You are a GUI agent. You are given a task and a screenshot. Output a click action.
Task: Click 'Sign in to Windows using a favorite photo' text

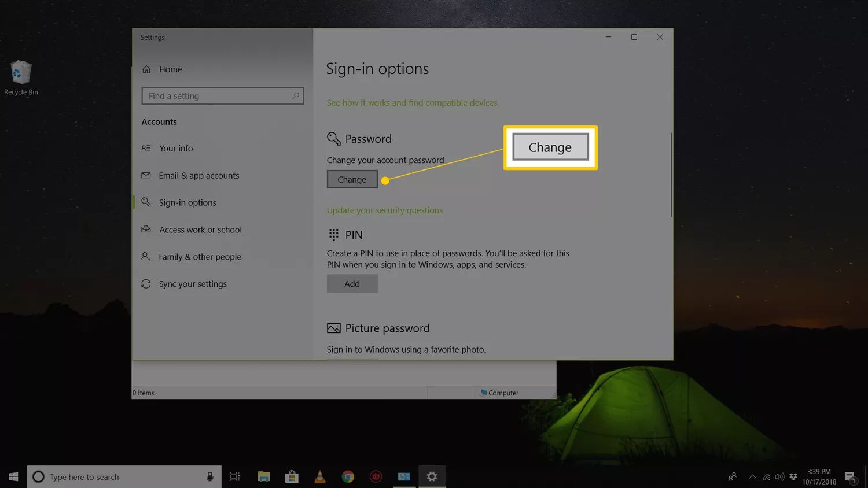(x=406, y=349)
